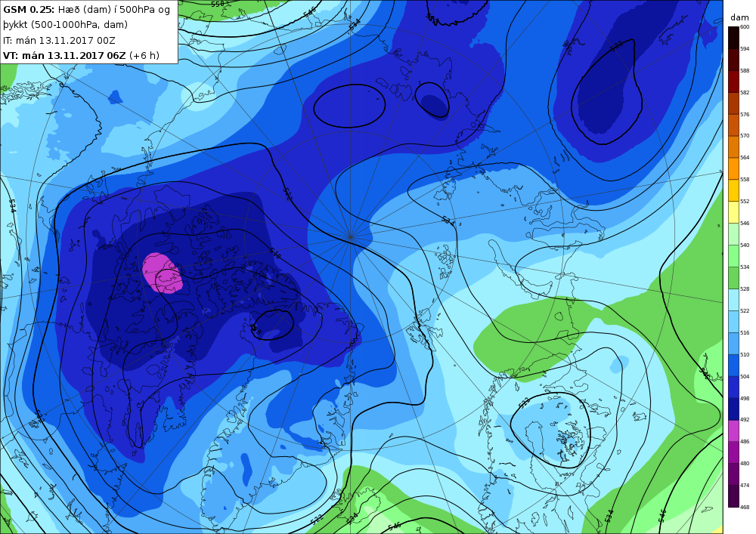This screenshot has height=534, width=756.
Task: Click the 600 value in the legend
Action: click(745, 27)
